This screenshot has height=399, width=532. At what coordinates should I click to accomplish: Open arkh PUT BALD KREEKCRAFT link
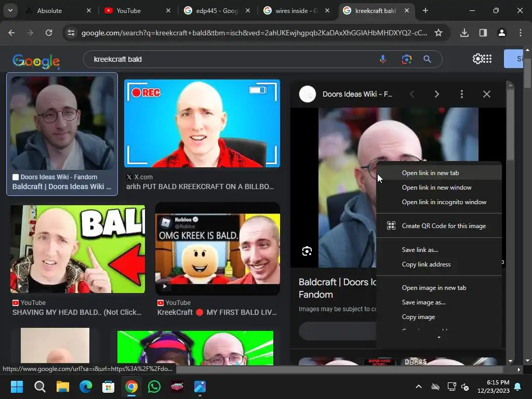pyautogui.click(x=200, y=187)
